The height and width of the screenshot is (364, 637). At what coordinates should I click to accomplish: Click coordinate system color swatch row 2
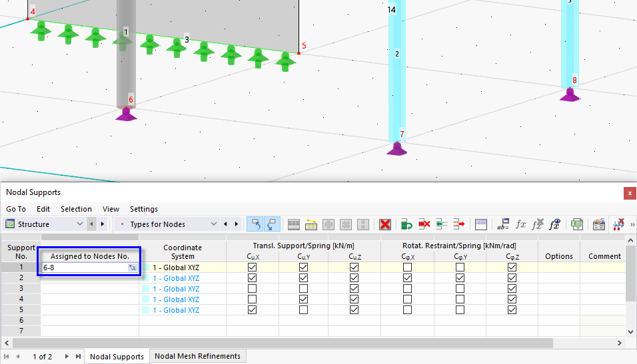pos(145,278)
